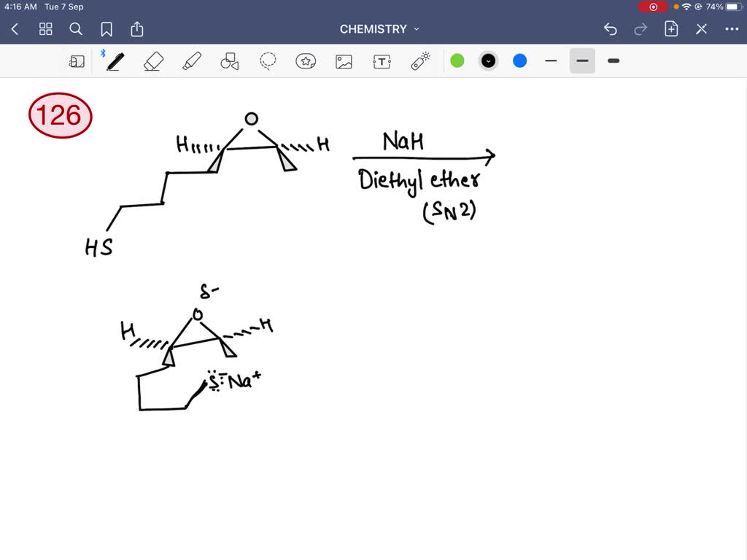The height and width of the screenshot is (560, 747).
Task: Select the blue ink color swatch
Action: 519,61
